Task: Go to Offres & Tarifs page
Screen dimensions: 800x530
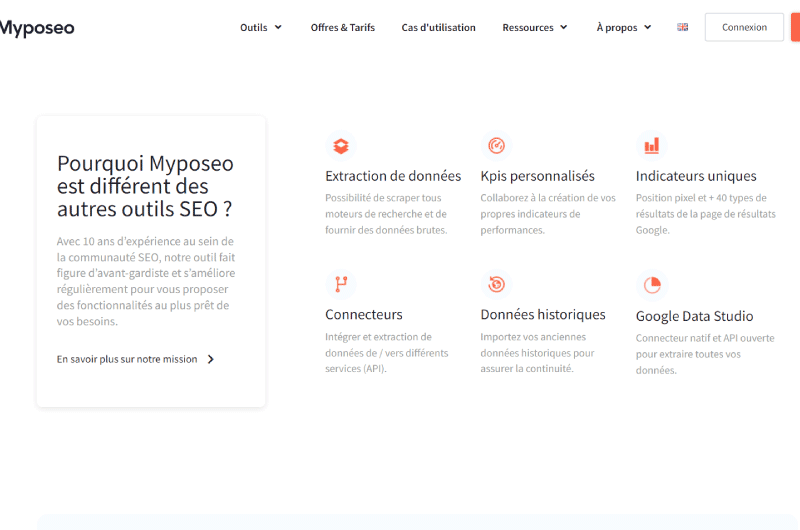Action: 343,28
